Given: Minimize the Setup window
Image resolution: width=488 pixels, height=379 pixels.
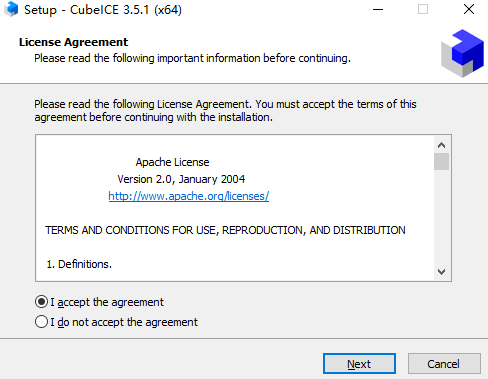Looking at the screenshot, I should coord(378,9).
